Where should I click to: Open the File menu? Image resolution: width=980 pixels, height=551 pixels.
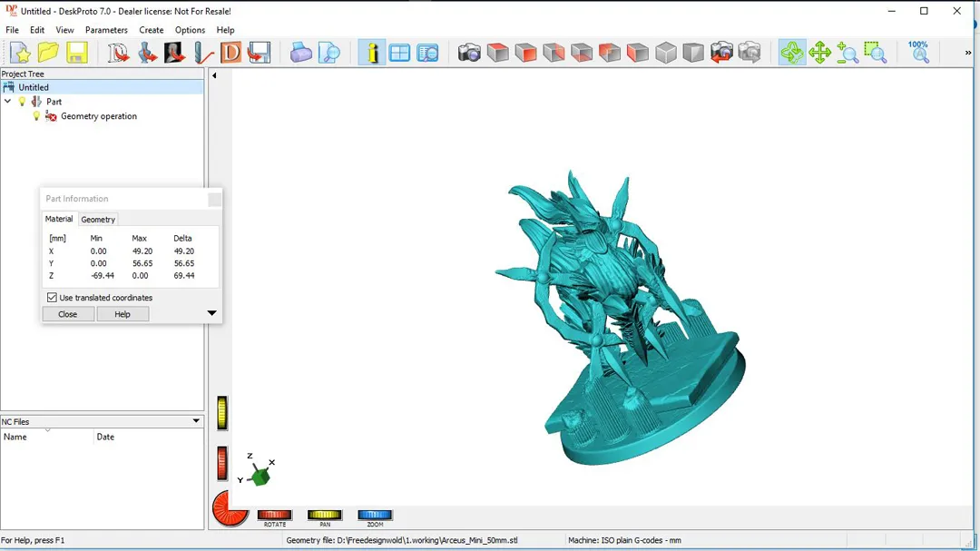[12, 30]
